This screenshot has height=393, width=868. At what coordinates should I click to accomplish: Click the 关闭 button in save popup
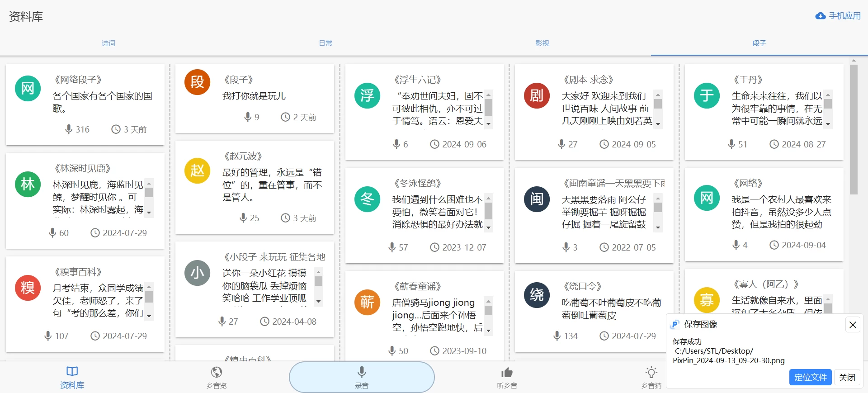point(847,377)
